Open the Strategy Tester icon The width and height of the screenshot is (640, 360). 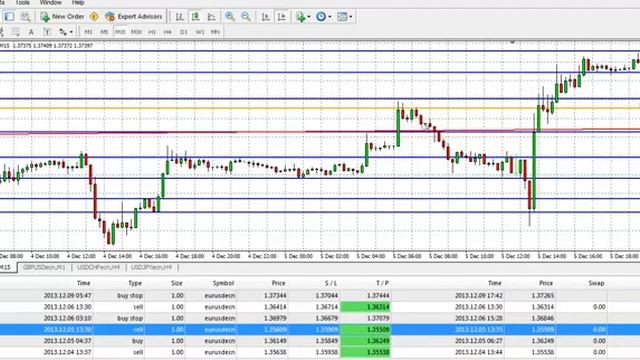tap(25, 17)
